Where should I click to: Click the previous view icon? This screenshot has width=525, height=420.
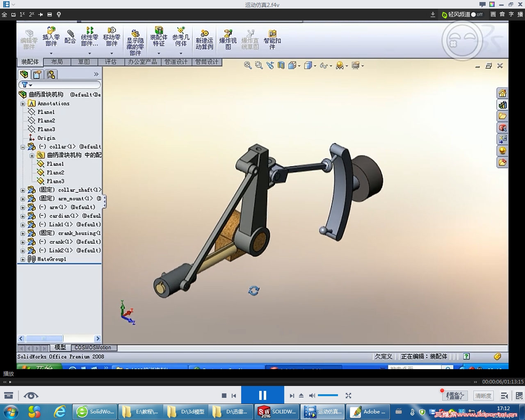coord(270,65)
